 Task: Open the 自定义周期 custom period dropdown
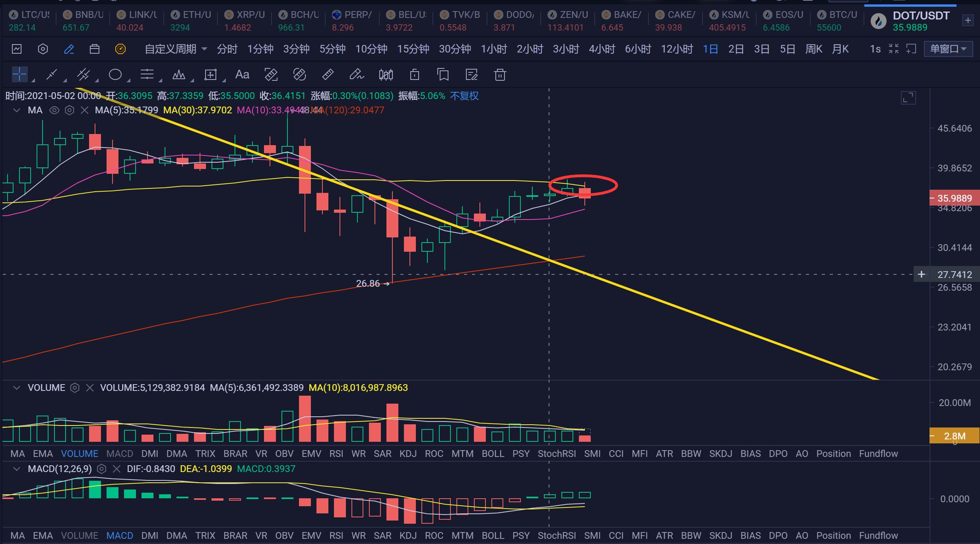click(x=175, y=49)
